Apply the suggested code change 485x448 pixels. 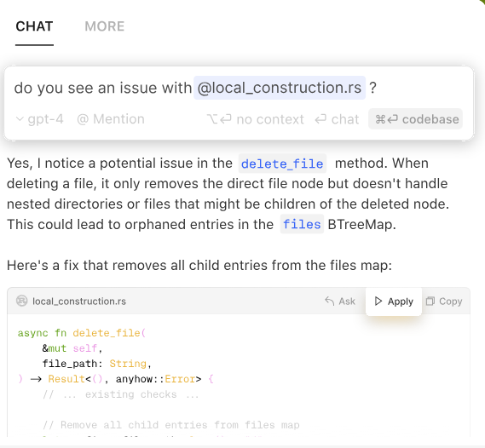(x=394, y=302)
